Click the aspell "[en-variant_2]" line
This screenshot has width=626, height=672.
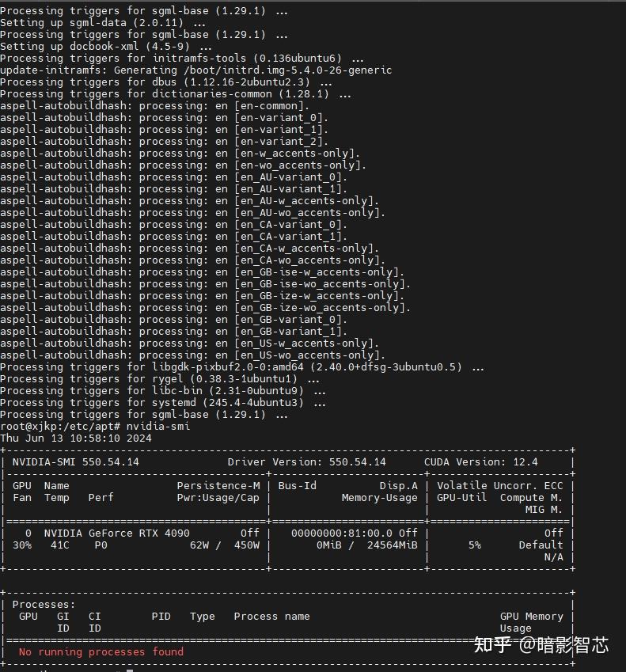tap(165, 142)
